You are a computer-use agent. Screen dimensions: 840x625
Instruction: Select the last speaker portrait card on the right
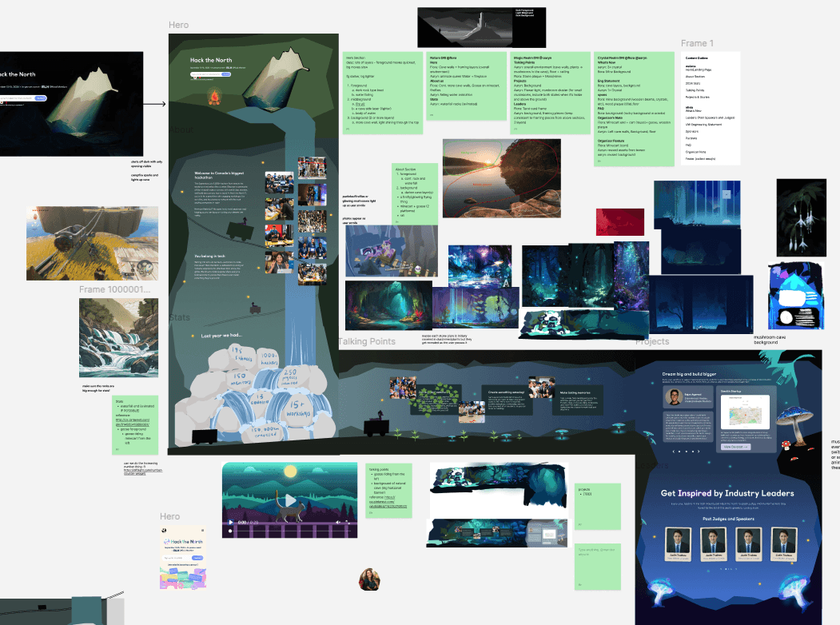tap(784, 543)
